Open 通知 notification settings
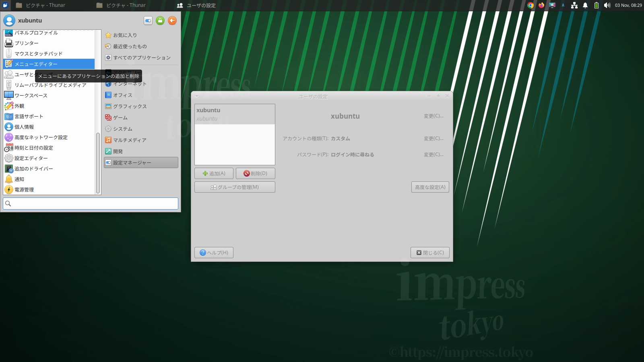This screenshot has width=644, height=362. tap(49, 179)
